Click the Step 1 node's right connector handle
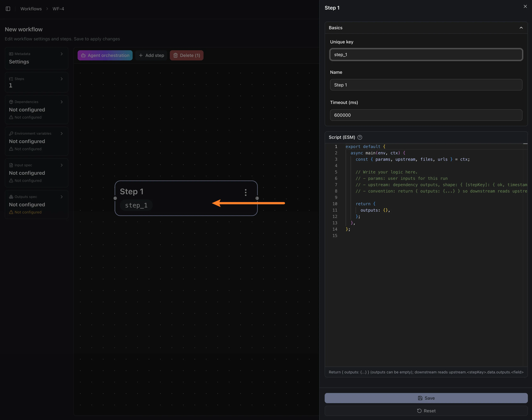532x420 pixels. (x=257, y=198)
